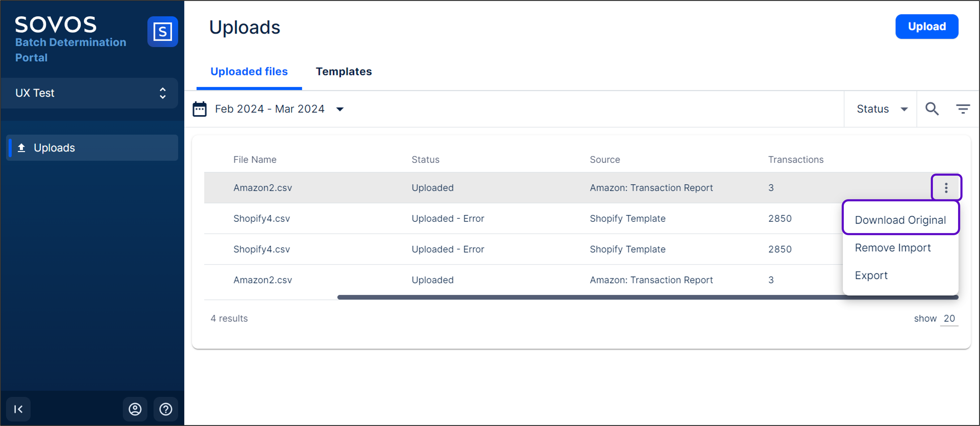Select the Uploaded files tab

click(249, 72)
